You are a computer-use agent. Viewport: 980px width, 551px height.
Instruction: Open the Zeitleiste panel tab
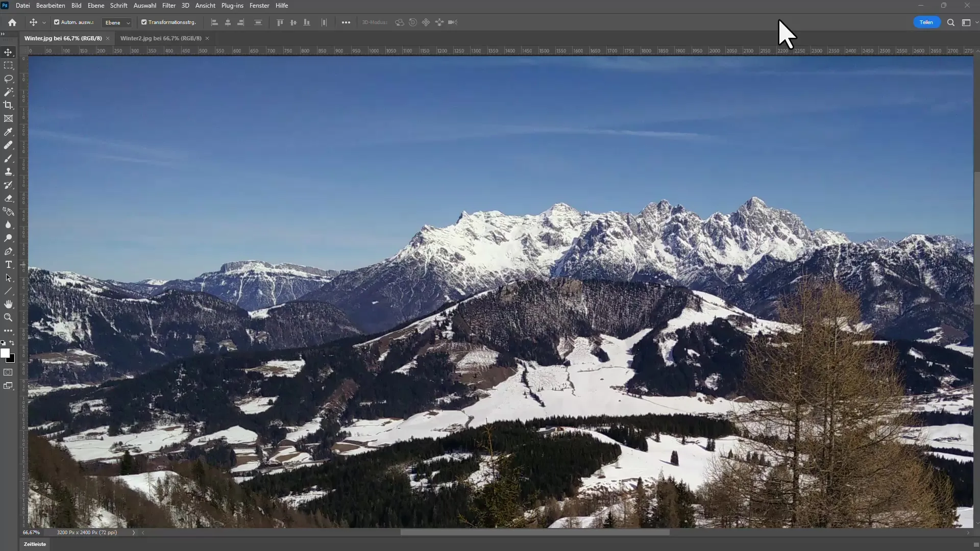point(35,544)
